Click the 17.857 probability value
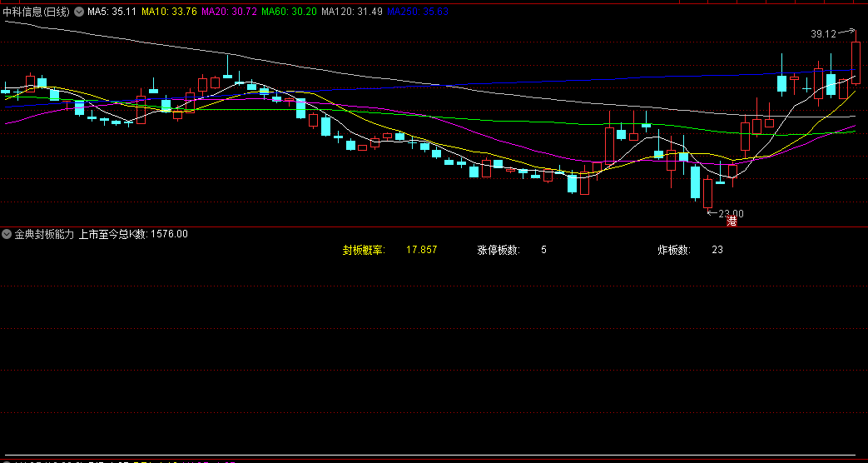868x463 pixels. click(422, 250)
